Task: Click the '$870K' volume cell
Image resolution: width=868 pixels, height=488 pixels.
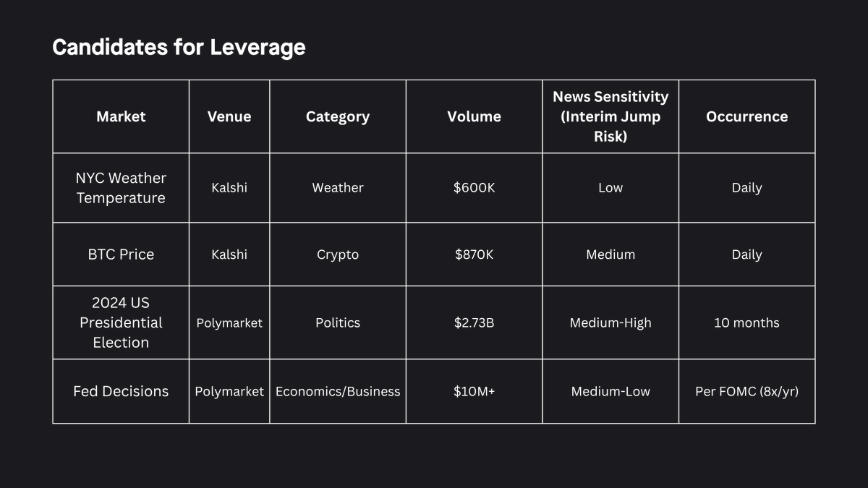Action: pos(474,254)
